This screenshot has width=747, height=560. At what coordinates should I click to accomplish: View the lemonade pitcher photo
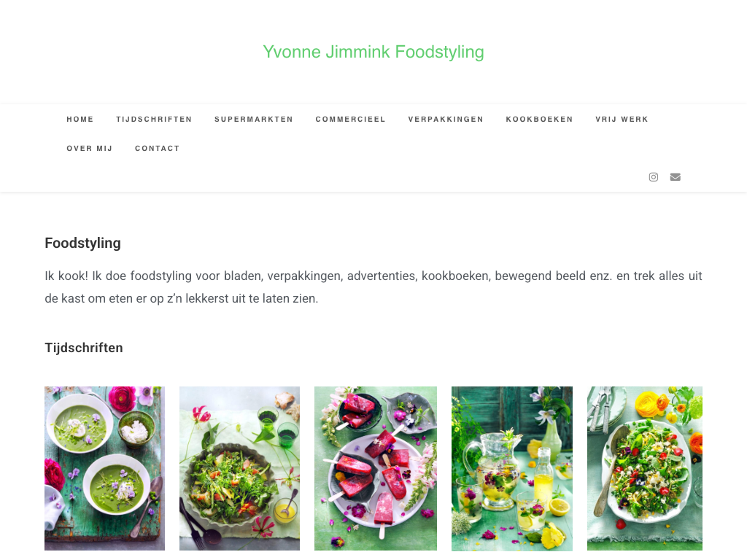click(x=512, y=468)
